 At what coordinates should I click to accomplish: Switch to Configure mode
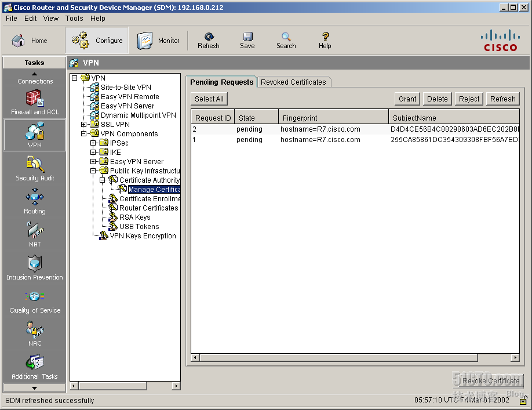pyautogui.click(x=97, y=41)
